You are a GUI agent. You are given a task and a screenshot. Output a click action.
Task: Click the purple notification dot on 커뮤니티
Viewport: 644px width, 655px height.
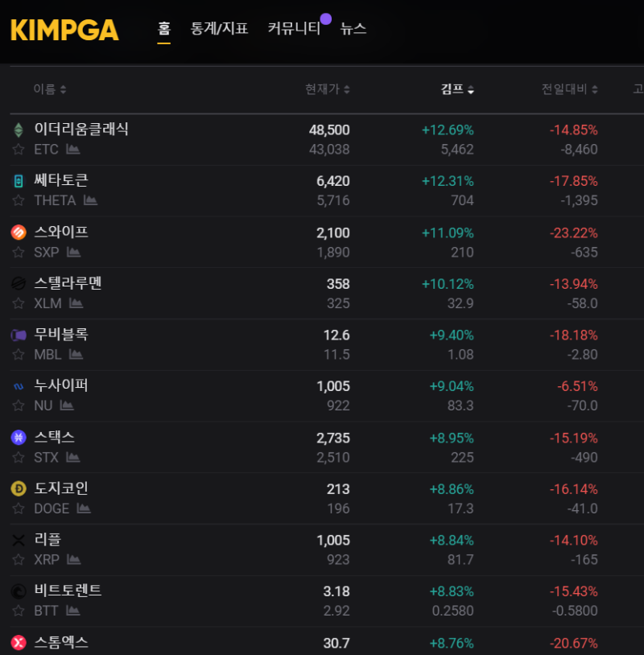326,19
